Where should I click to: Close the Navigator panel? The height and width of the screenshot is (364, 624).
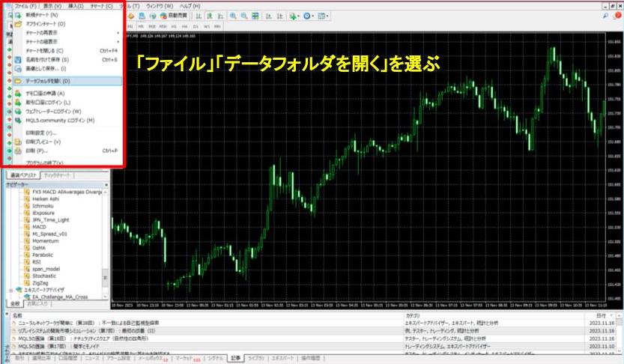106,184
